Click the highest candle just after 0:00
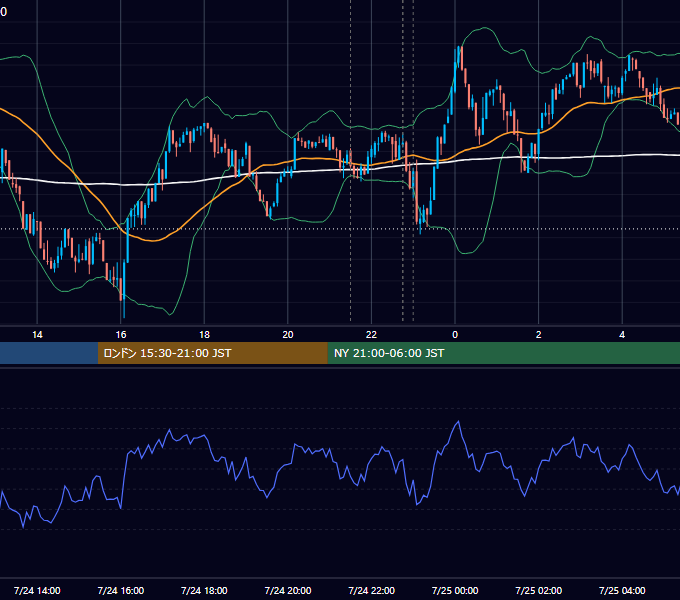Screen dimensions: 680x600 [458, 56]
